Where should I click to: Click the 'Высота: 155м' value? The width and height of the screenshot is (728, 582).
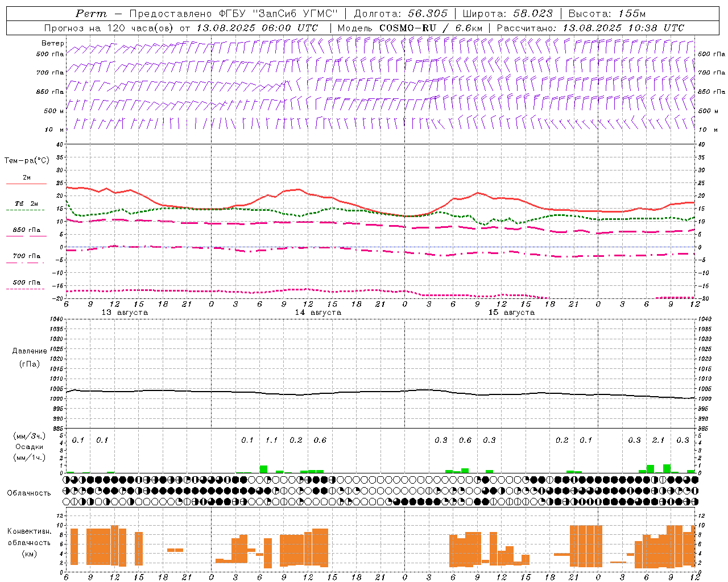point(607,14)
